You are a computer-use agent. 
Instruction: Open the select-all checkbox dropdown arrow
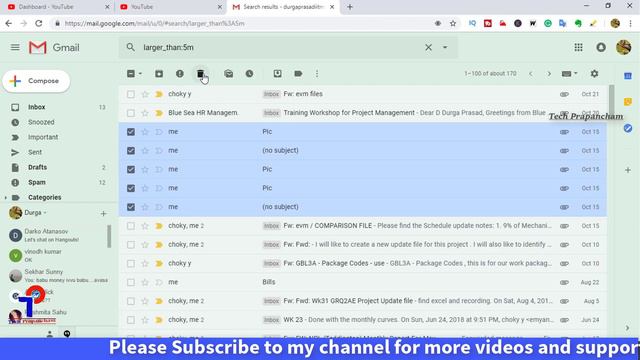(140, 74)
